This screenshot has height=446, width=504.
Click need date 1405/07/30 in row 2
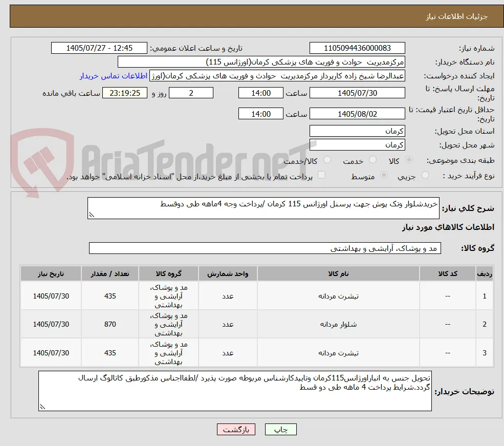(51, 325)
